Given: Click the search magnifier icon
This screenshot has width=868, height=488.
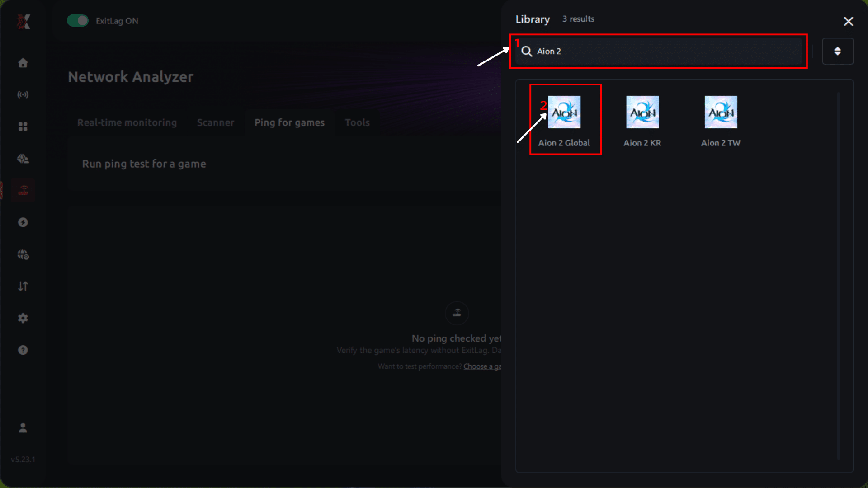Looking at the screenshot, I should (527, 52).
